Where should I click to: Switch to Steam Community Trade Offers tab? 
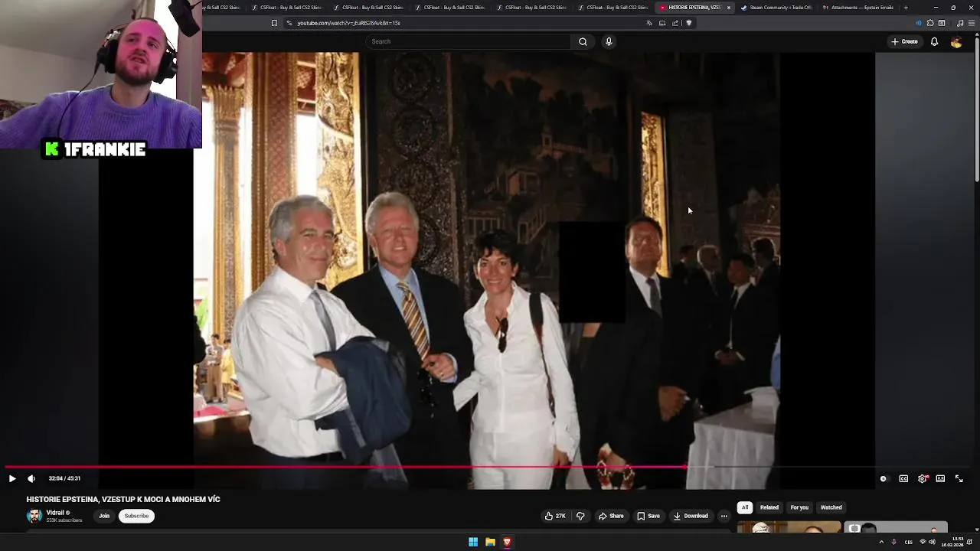[776, 8]
